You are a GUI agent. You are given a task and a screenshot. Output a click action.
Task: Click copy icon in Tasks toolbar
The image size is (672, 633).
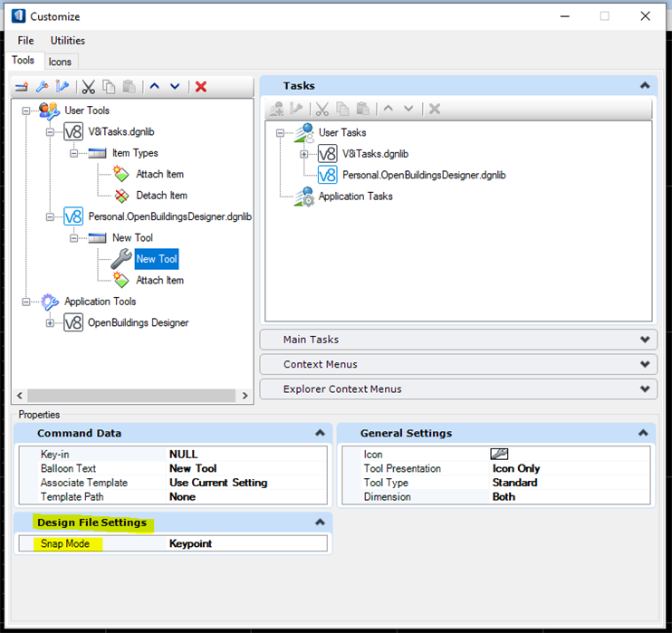click(342, 109)
